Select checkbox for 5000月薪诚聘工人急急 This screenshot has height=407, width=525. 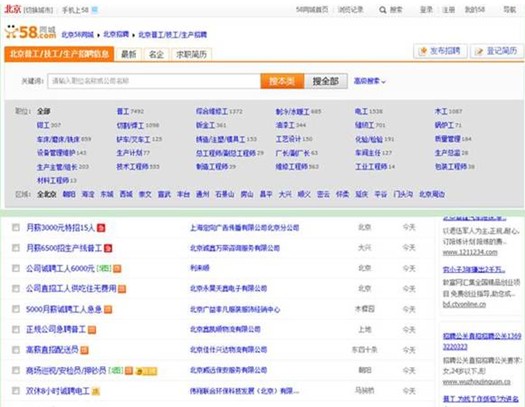(x=16, y=309)
